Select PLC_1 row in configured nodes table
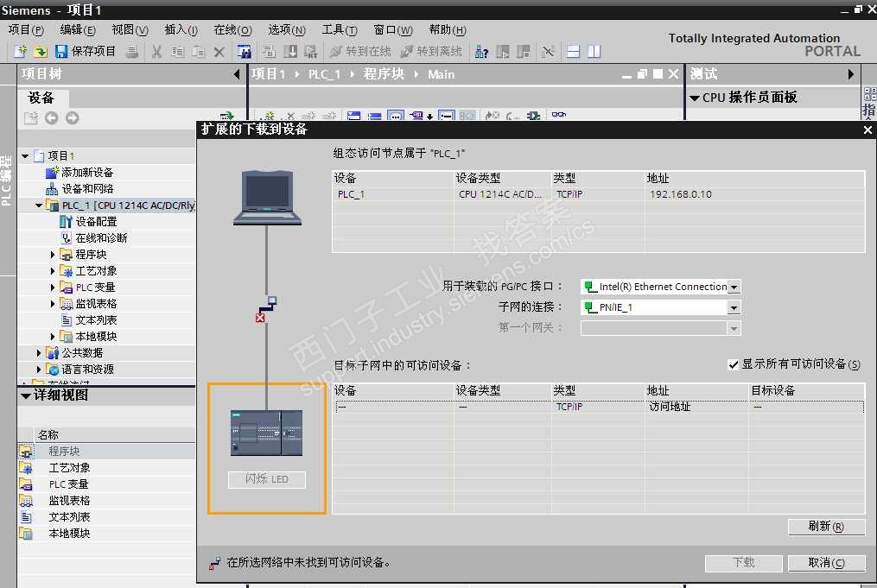877x588 pixels. pyautogui.click(x=599, y=194)
